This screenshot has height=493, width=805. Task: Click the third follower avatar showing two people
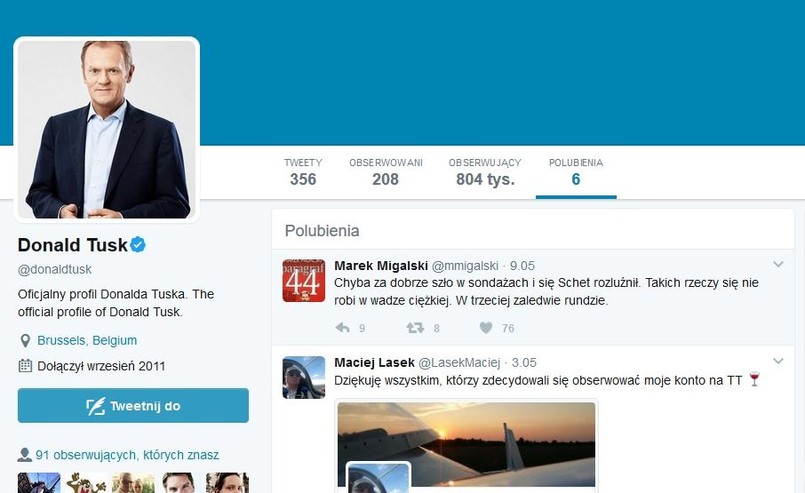click(133, 483)
